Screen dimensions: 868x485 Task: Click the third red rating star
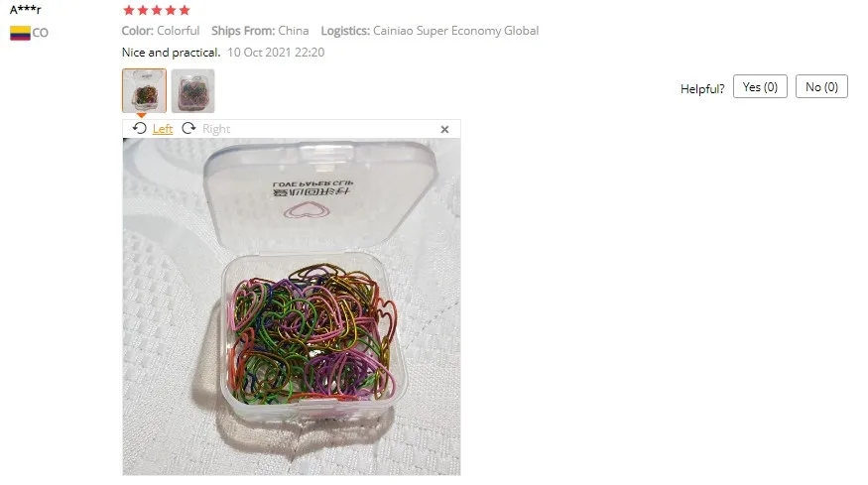click(157, 10)
